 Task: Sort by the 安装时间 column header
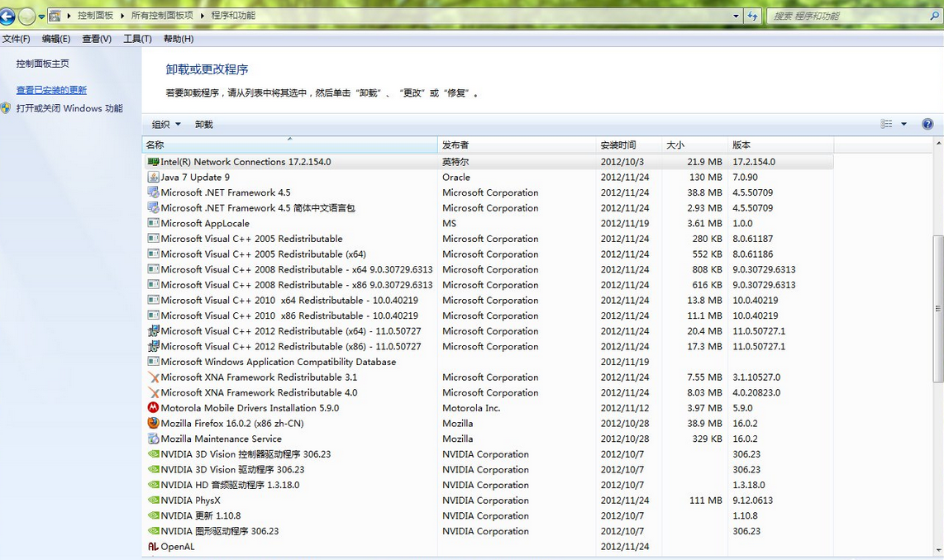click(628, 145)
